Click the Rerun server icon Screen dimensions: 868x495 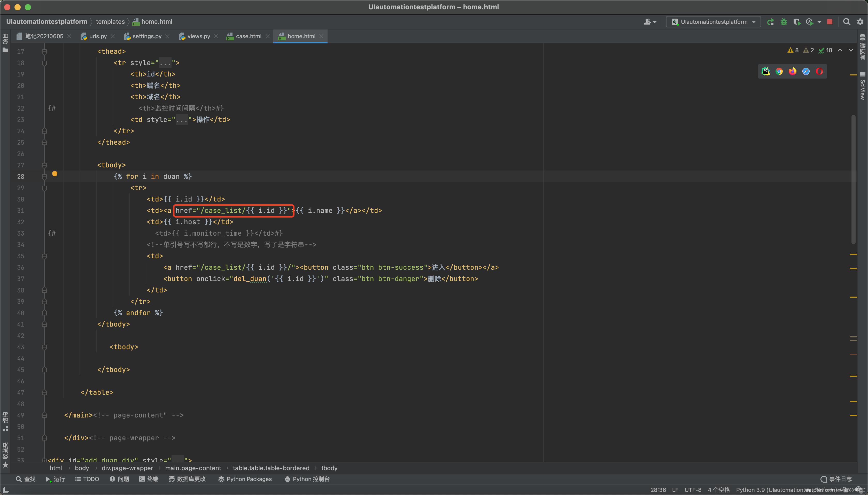click(770, 22)
